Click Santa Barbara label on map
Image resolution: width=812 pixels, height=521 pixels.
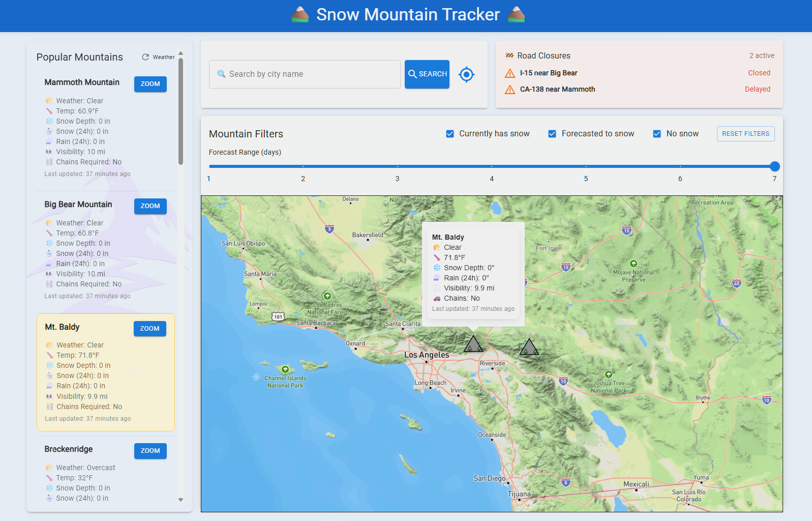coord(316,323)
